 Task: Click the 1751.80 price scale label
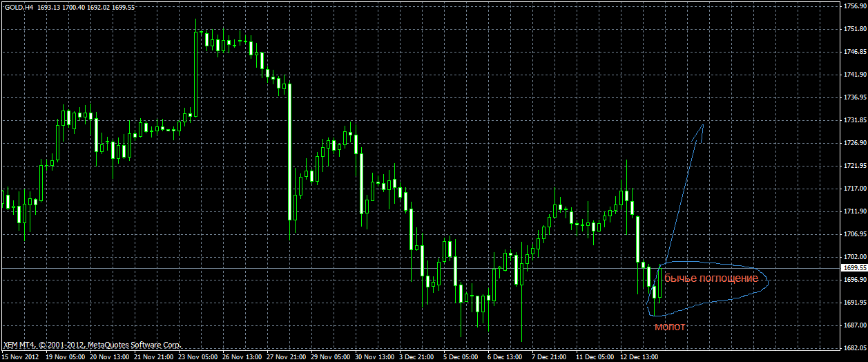coord(855,29)
